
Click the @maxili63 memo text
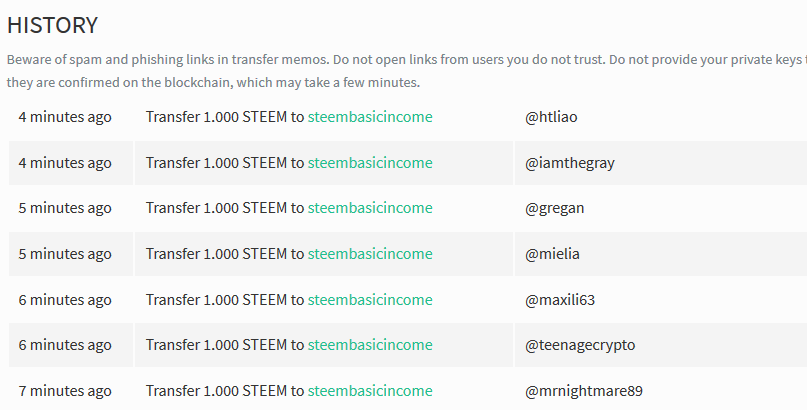coord(560,299)
